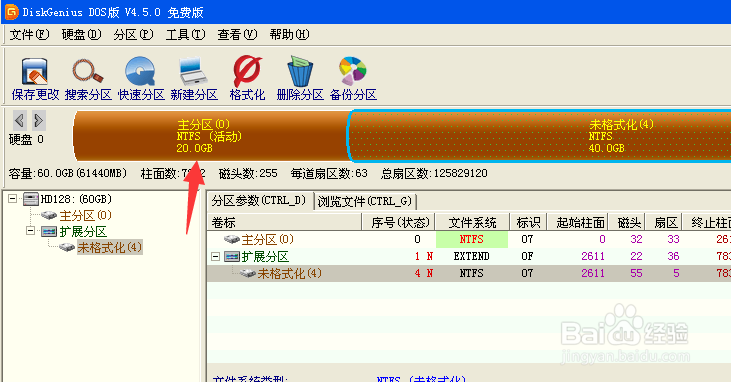Click the 格式化 format icon
This screenshot has width=731, height=382.
(247, 71)
